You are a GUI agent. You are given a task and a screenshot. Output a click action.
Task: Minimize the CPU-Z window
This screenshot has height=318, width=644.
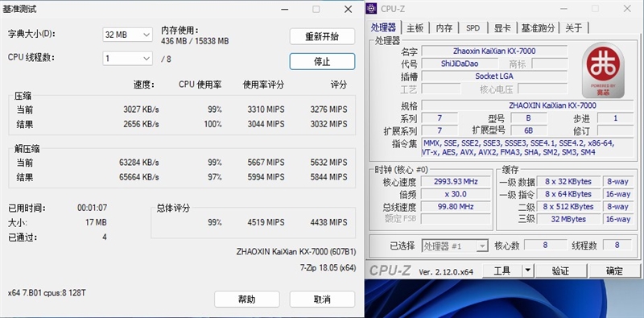563,8
